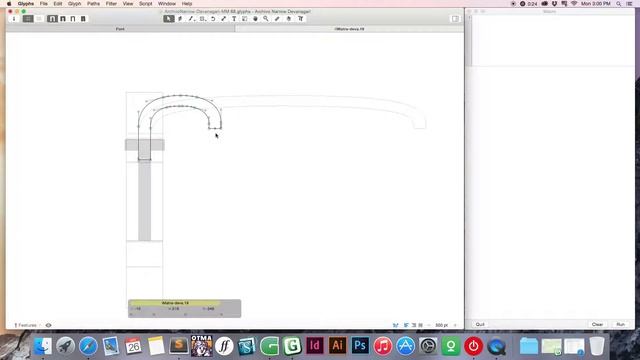The image size is (640, 360).
Task: Click the Wi-Fi icon in menu bar
Action: pos(574,4)
